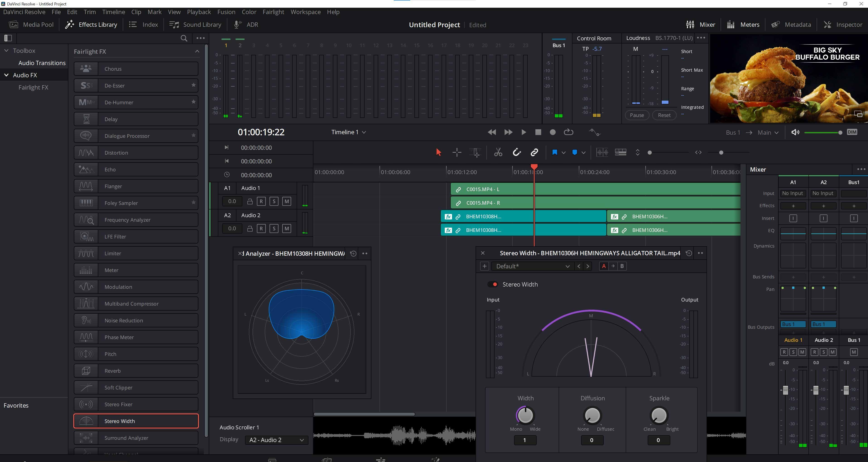Select the arrow pointer tool
The width and height of the screenshot is (868, 462).
(x=438, y=152)
